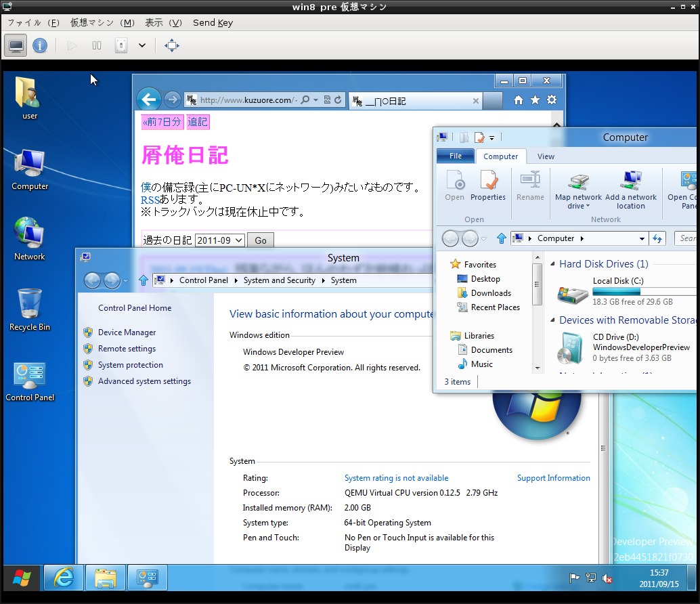Open IE tools gear icon
The image size is (700, 604).
[x=552, y=100]
